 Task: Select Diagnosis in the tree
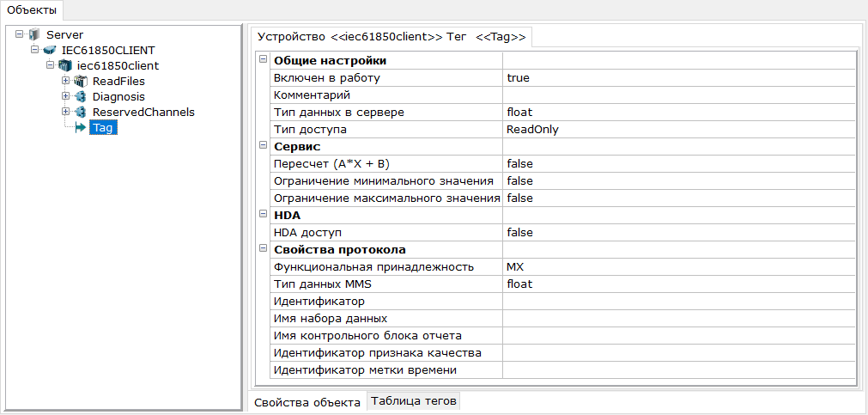click(x=119, y=97)
